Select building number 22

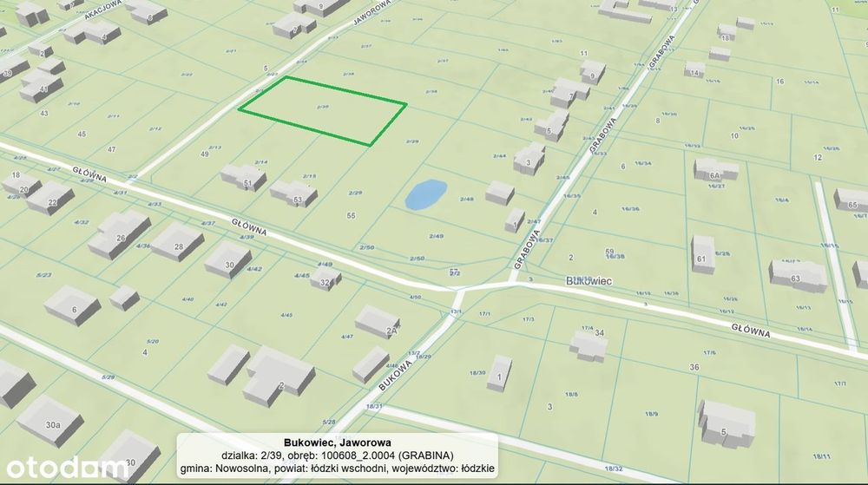[x=49, y=199]
